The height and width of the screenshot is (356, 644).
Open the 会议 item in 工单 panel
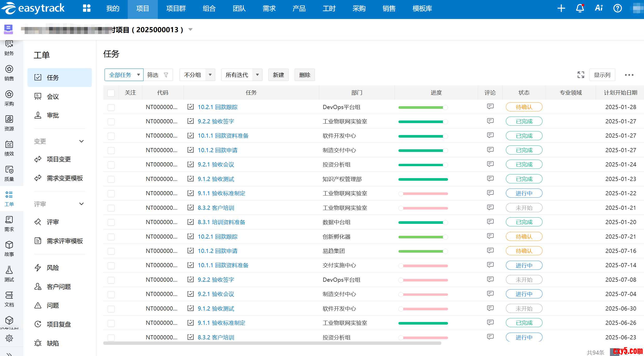53,97
